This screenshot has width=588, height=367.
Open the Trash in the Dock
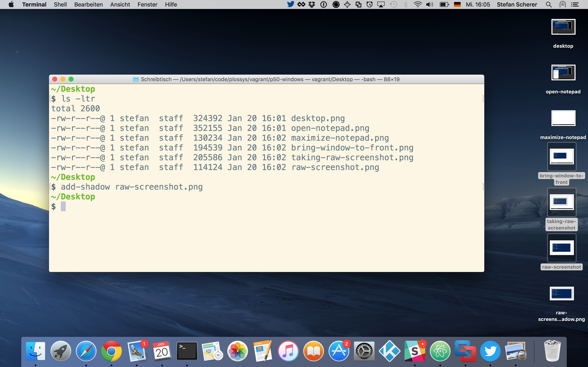[x=552, y=351]
